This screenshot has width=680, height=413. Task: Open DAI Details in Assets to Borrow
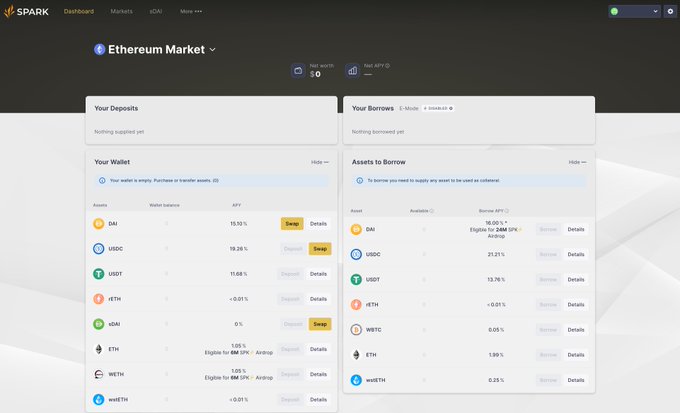(x=576, y=229)
